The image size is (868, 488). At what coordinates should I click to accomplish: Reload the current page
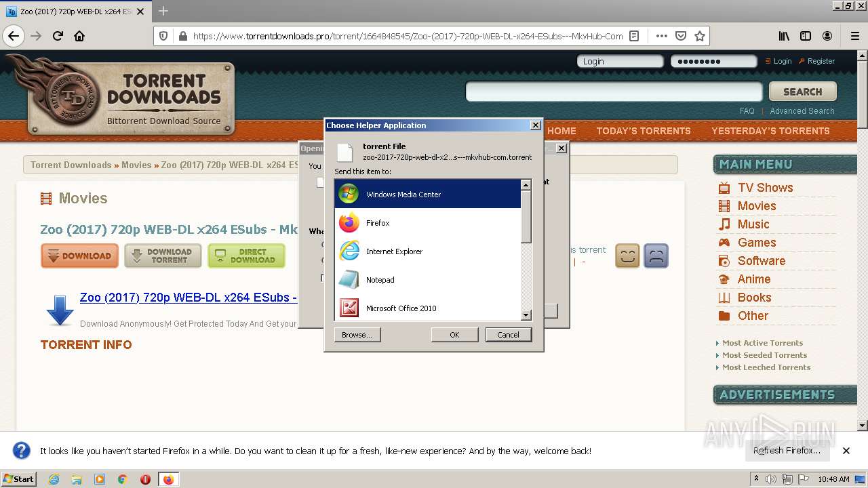58,36
